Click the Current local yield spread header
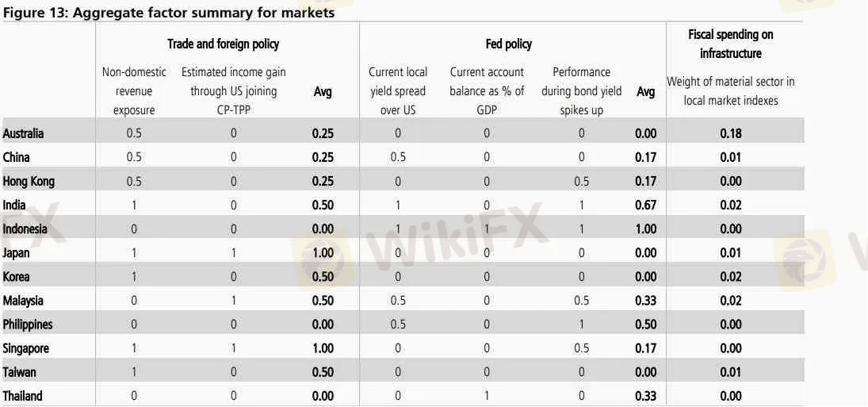 point(398,91)
